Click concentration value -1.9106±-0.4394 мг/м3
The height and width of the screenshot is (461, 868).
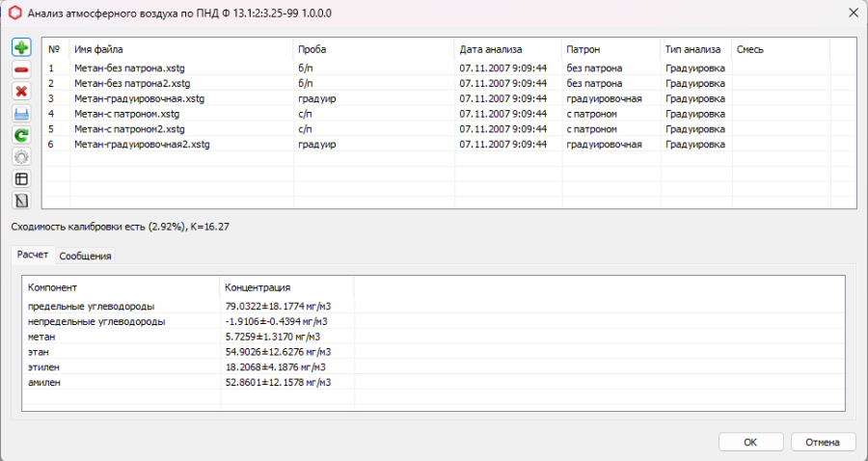(276, 321)
